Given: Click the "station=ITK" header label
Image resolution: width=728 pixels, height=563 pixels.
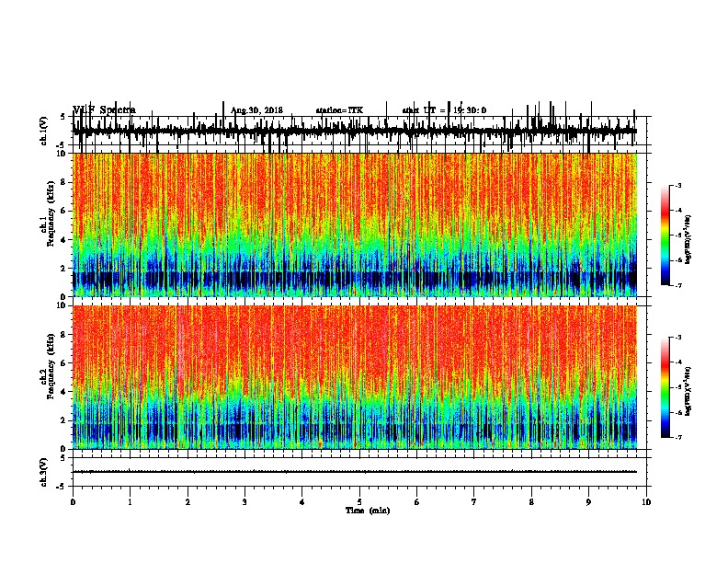Looking at the screenshot, I should pyautogui.click(x=339, y=110).
